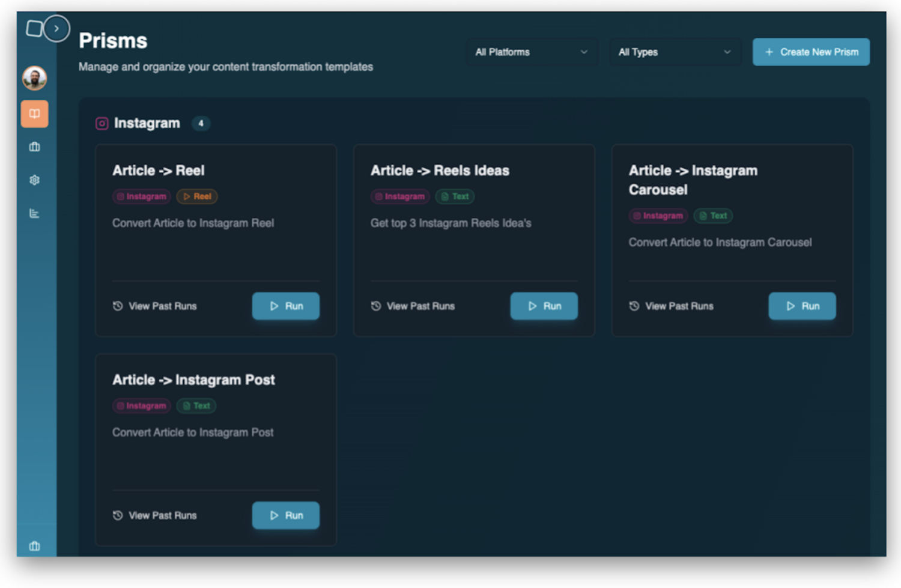Open the settings gear in sidebar

click(x=34, y=180)
